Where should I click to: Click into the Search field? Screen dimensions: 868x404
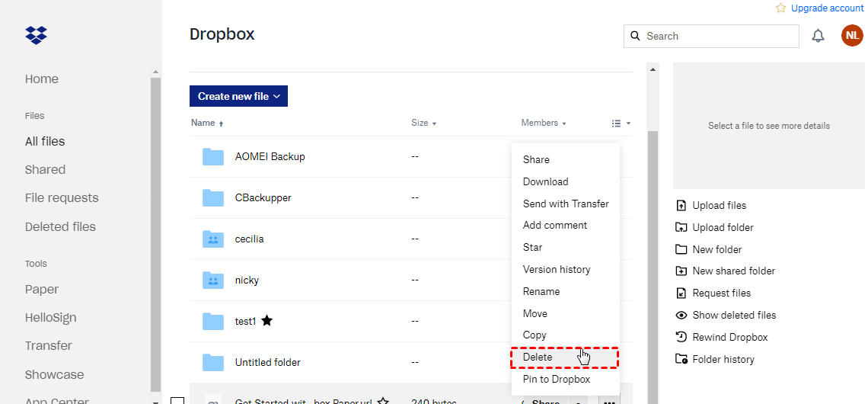[716, 36]
